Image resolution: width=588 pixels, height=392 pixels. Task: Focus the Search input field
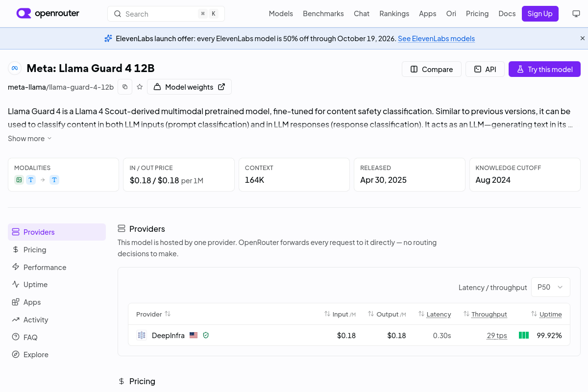(x=166, y=14)
